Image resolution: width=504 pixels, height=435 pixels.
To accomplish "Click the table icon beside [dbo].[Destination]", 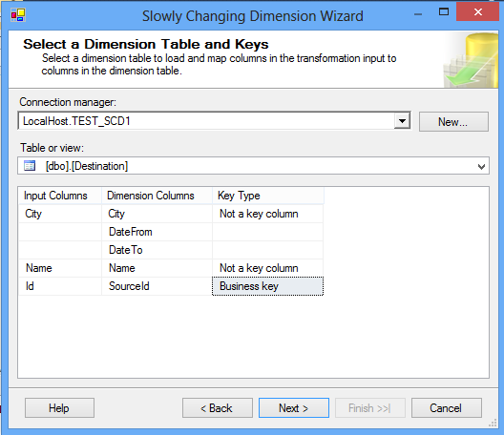I will coord(30,166).
